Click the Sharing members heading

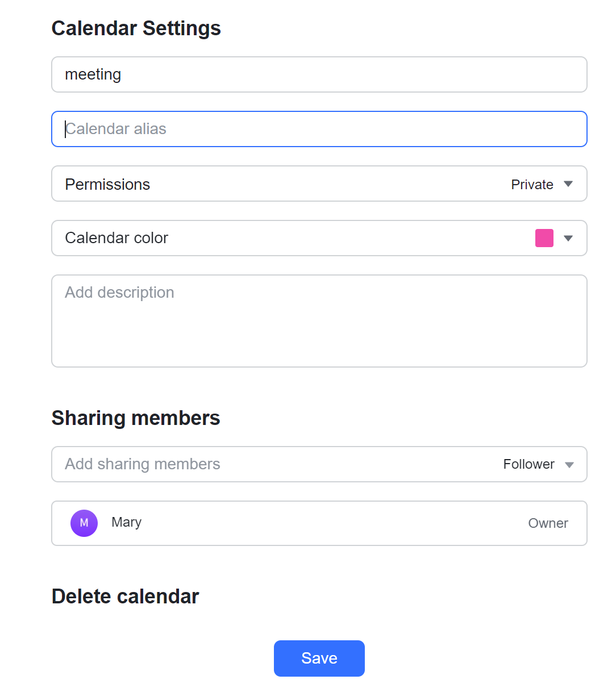[135, 418]
